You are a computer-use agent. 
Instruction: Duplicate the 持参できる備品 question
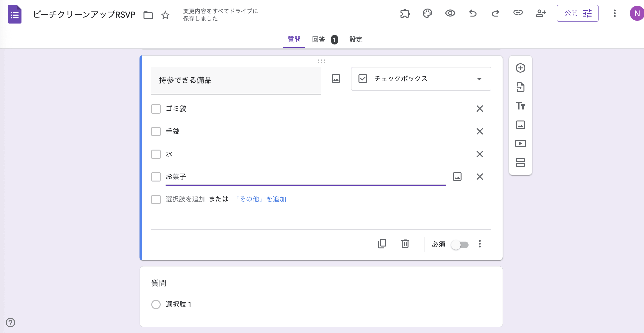(382, 244)
